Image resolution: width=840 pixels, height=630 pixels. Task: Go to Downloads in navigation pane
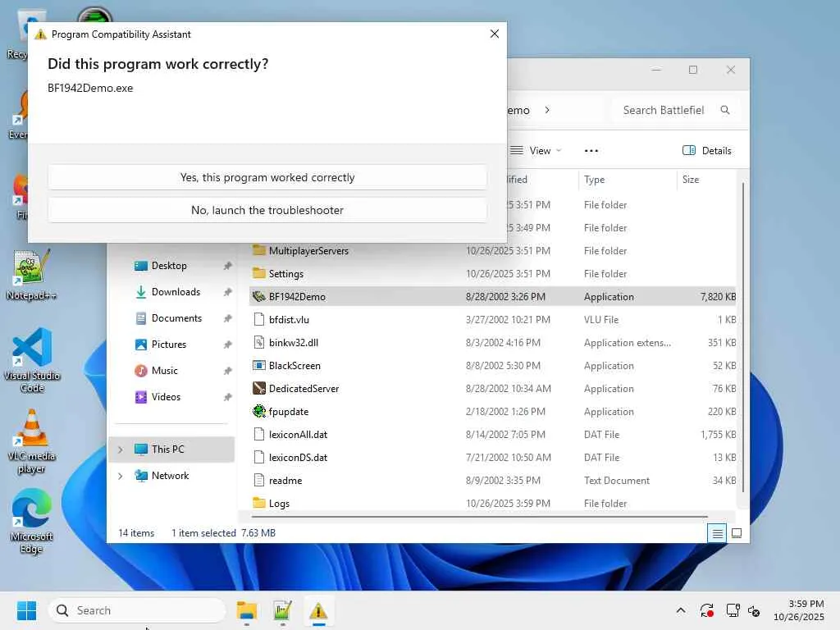[x=176, y=292]
